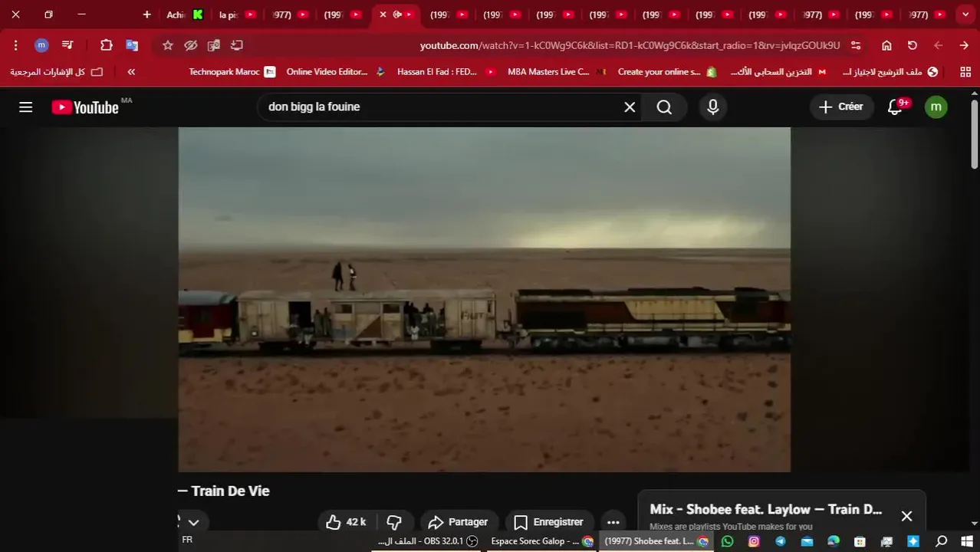Open the tab search dropdown arrow
The image size is (980, 552).
(x=965, y=15)
